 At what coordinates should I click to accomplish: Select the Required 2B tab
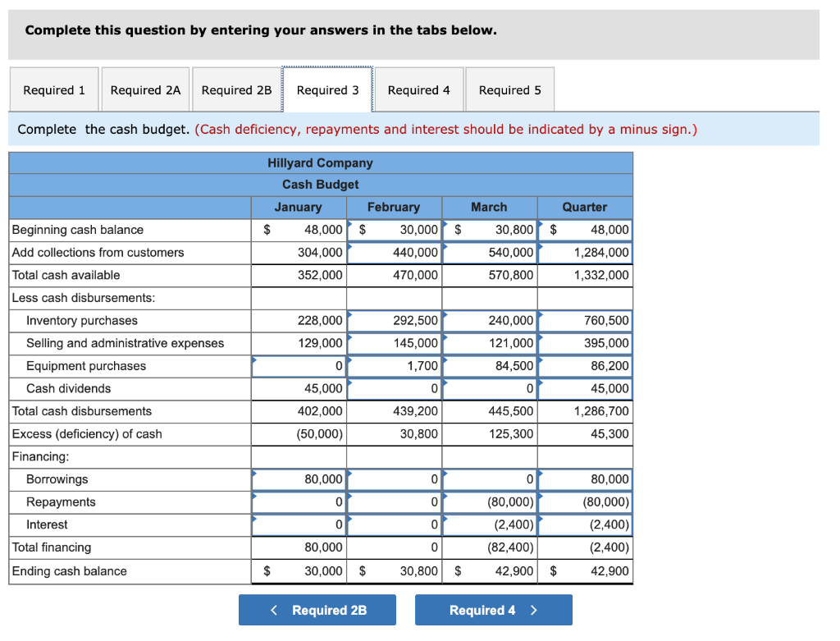pyautogui.click(x=236, y=89)
